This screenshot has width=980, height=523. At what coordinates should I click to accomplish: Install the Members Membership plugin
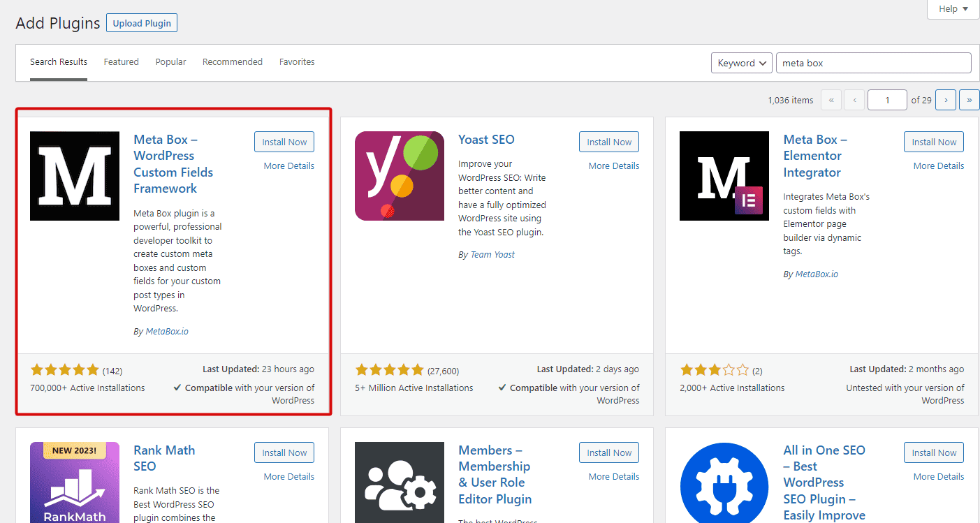[609, 452]
